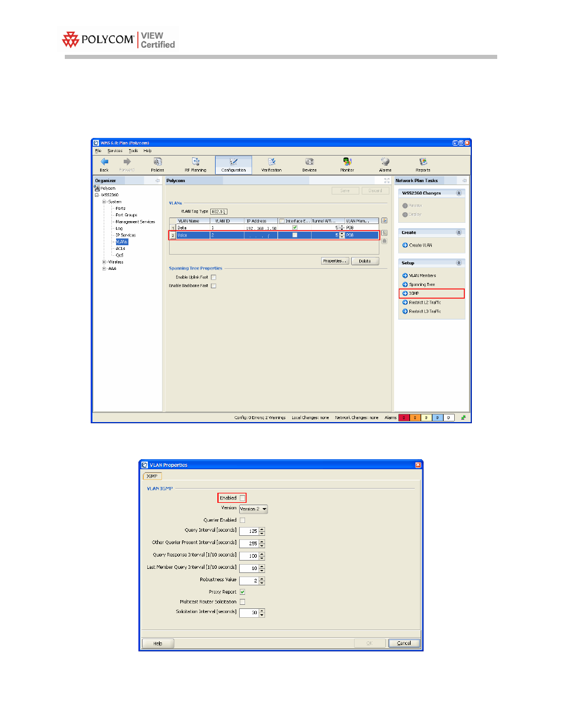Screen dimensions: 562x728
Task: Click the Polycom network plan icon in Organizer
Action: pos(97,188)
